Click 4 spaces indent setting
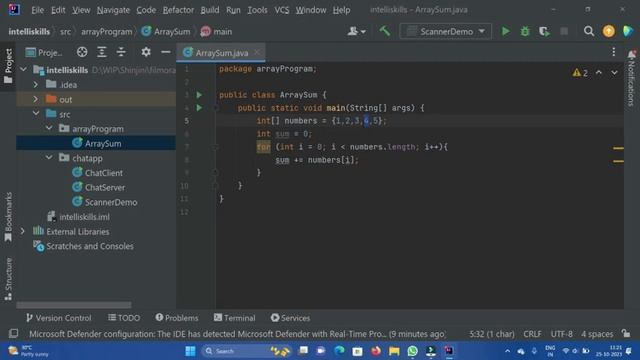The height and width of the screenshot is (360, 640). (x=597, y=334)
